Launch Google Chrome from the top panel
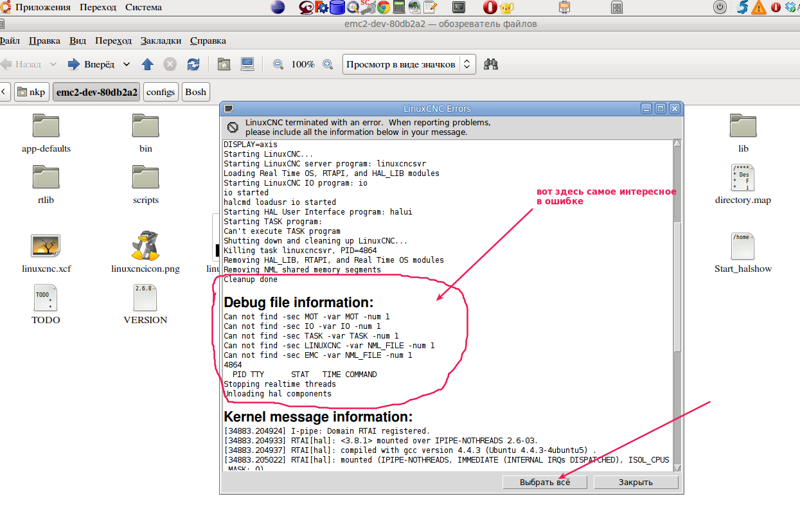 point(383,8)
